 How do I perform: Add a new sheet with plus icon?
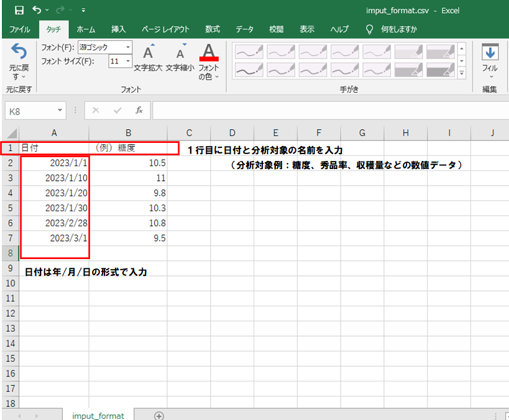coord(159,415)
